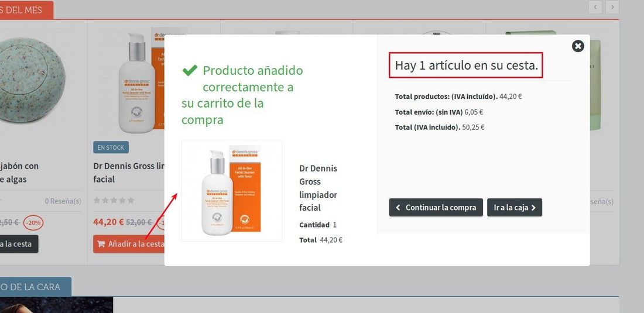Click the EN STOCK badge
644x313 pixels.
(111, 147)
